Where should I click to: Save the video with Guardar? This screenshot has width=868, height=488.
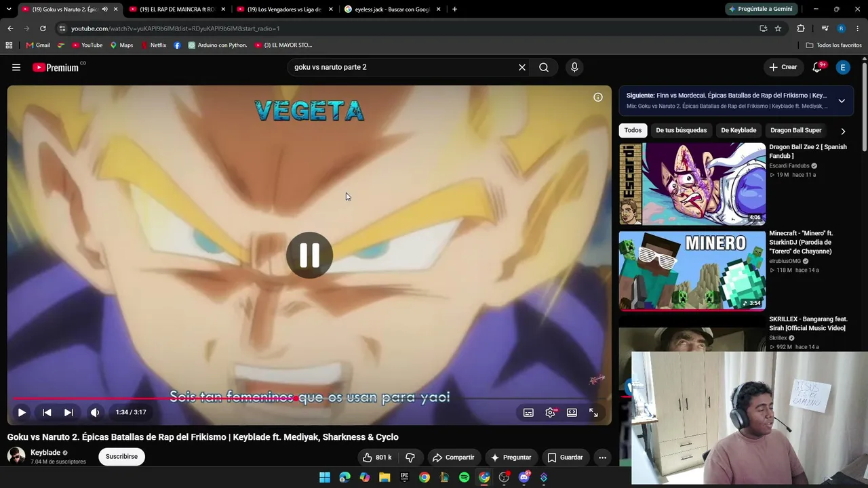(x=566, y=457)
